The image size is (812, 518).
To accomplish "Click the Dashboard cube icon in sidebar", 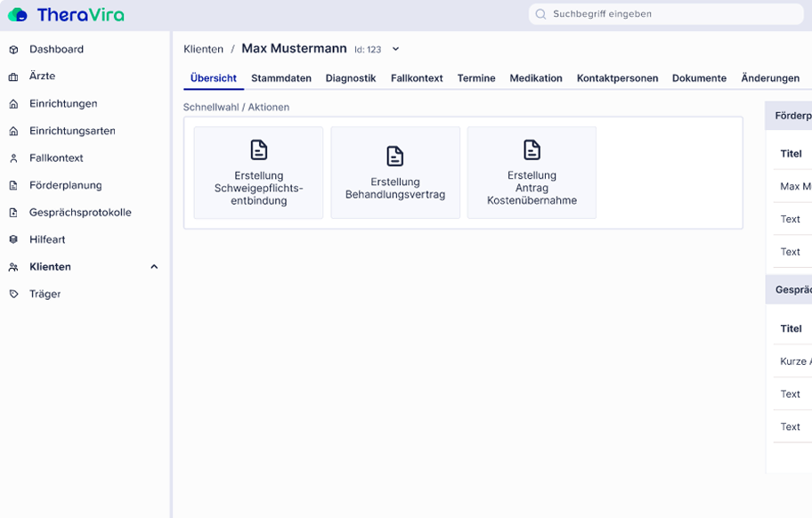I will tap(13, 50).
